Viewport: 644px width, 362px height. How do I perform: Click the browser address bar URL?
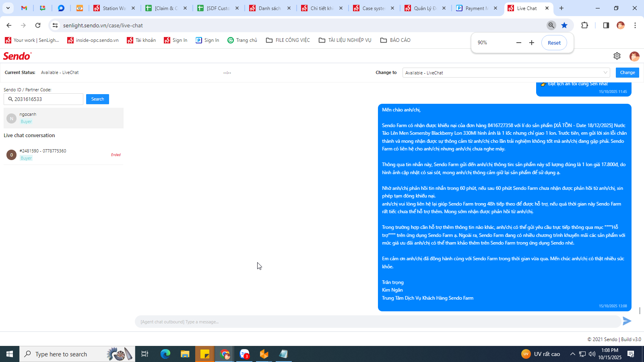click(103, 25)
